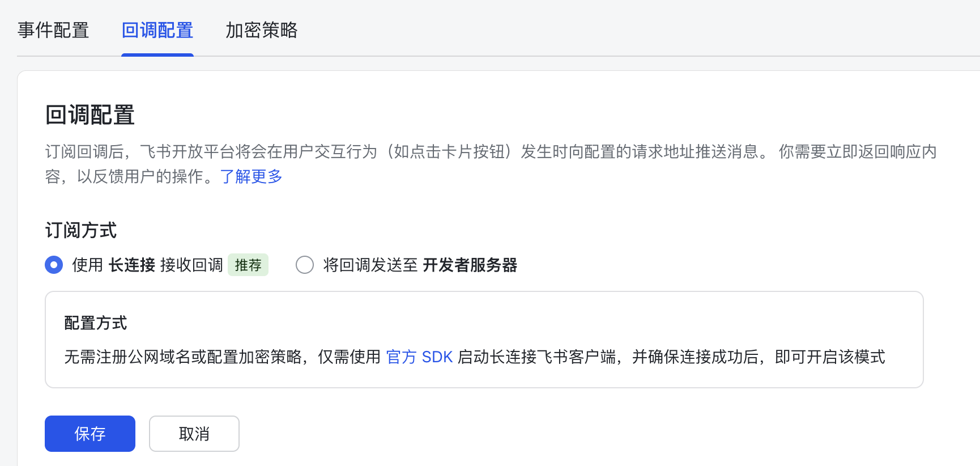Follow the learn more link about callbacks
This screenshot has width=980, height=466.
click(x=250, y=176)
